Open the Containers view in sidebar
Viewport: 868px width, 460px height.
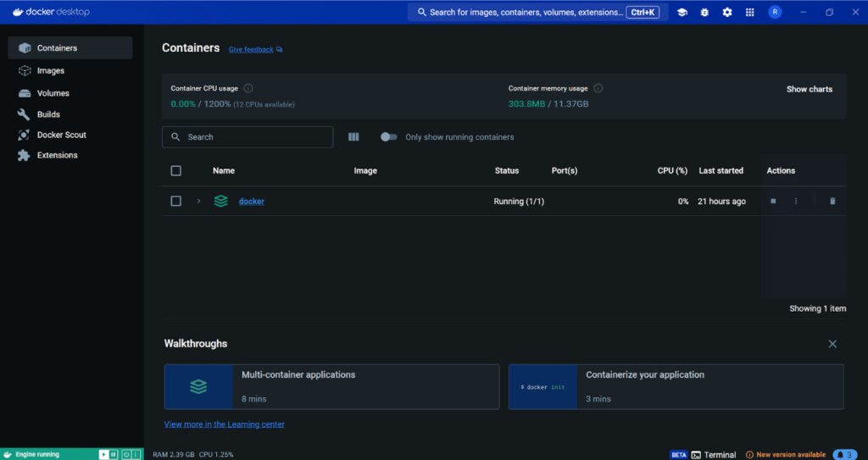click(x=70, y=48)
